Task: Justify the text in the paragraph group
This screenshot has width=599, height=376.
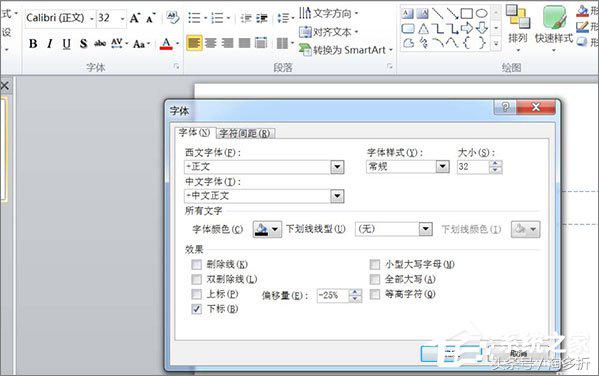Action: tap(244, 43)
